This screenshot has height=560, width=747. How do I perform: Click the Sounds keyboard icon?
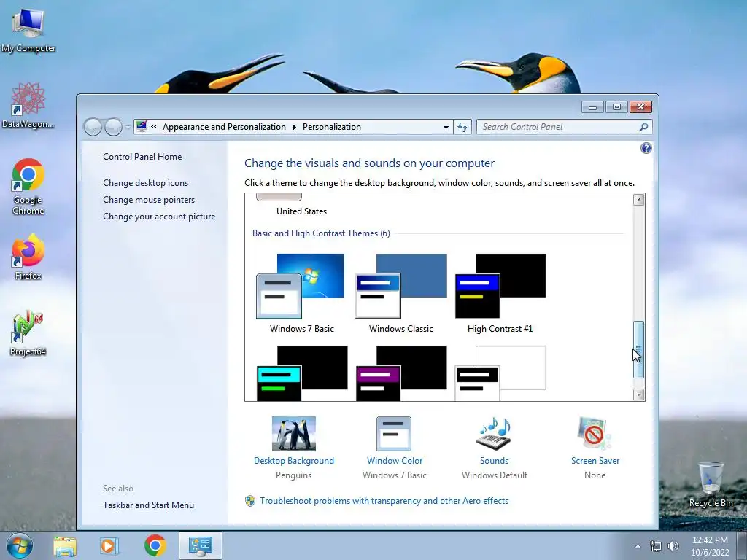click(x=494, y=434)
